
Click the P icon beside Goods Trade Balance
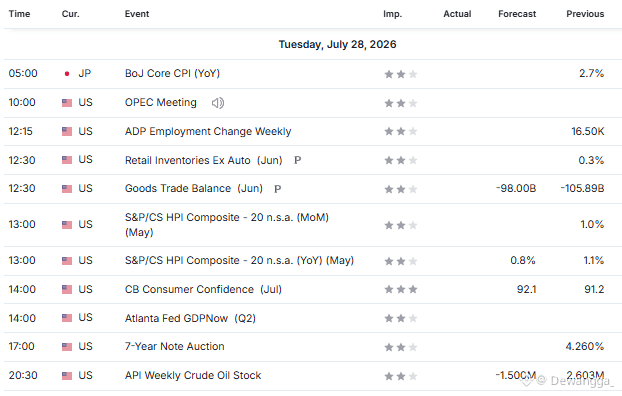(x=278, y=189)
